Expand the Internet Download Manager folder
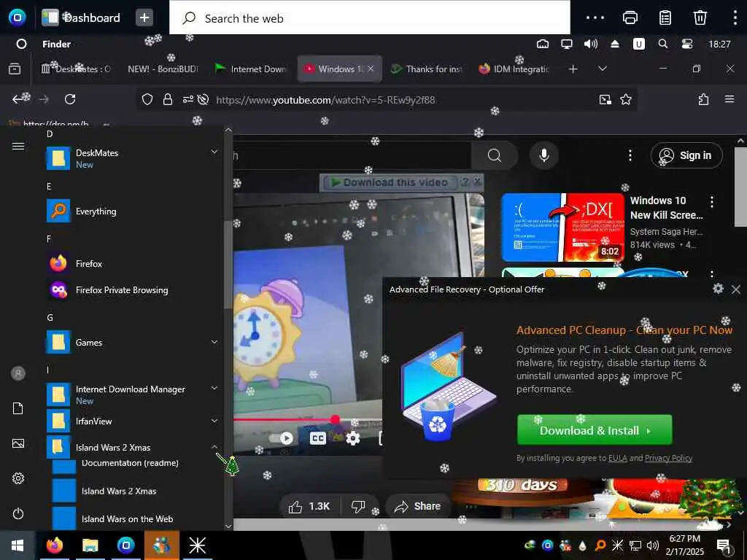Viewport: 747px width, 560px height. (132, 394)
